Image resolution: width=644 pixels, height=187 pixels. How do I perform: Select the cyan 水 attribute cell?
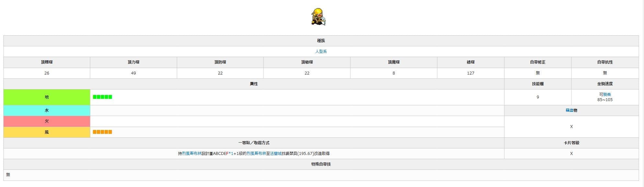47,111
